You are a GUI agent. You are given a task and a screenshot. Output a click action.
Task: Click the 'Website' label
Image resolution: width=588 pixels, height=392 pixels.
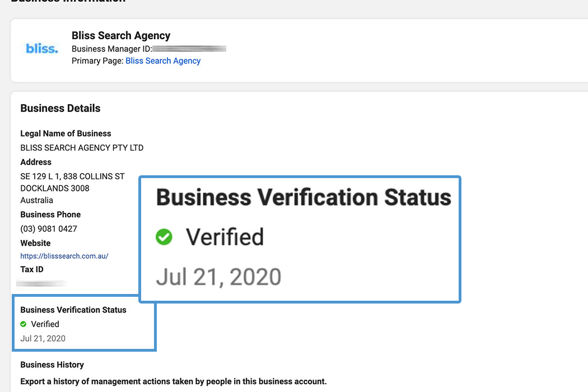tap(35, 243)
